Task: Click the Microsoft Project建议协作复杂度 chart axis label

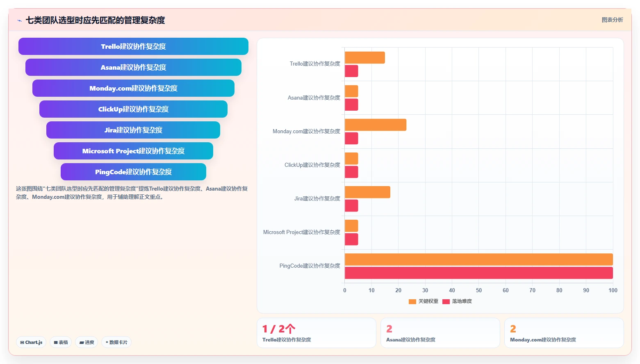Action: pos(302,232)
